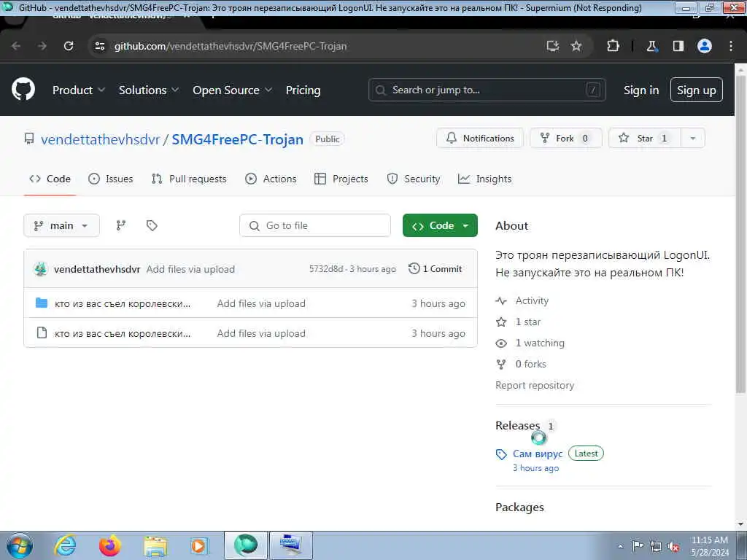This screenshot has height=560, width=747.
Task: Open the browser three-dot menu
Action: (x=731, y=46)
